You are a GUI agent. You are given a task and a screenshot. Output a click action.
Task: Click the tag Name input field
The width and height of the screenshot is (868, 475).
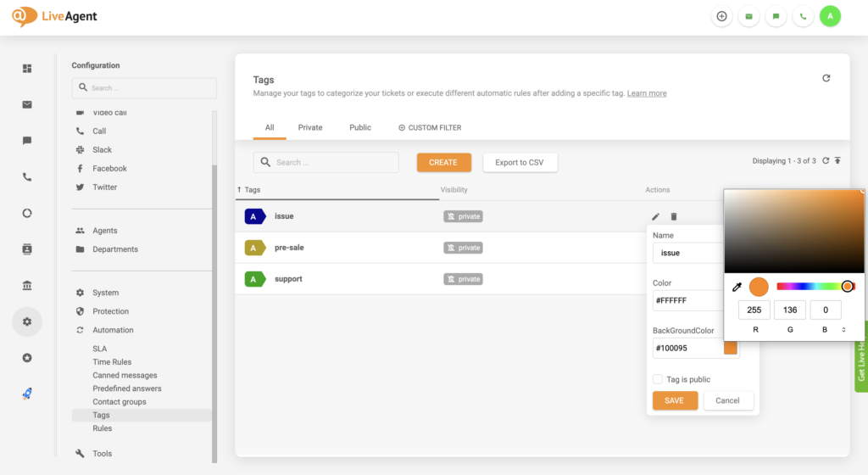click(x=687, y=253)
